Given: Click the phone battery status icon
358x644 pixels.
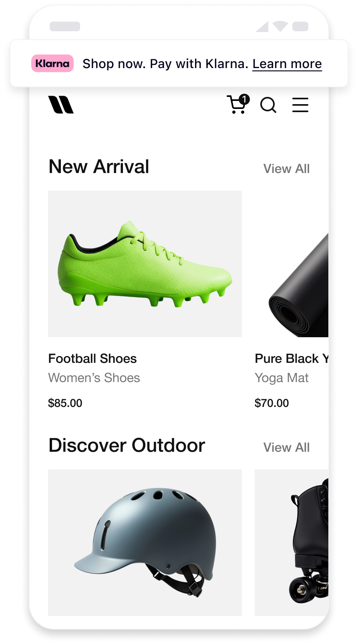Looking at the screenshot, I should point(300,26).
